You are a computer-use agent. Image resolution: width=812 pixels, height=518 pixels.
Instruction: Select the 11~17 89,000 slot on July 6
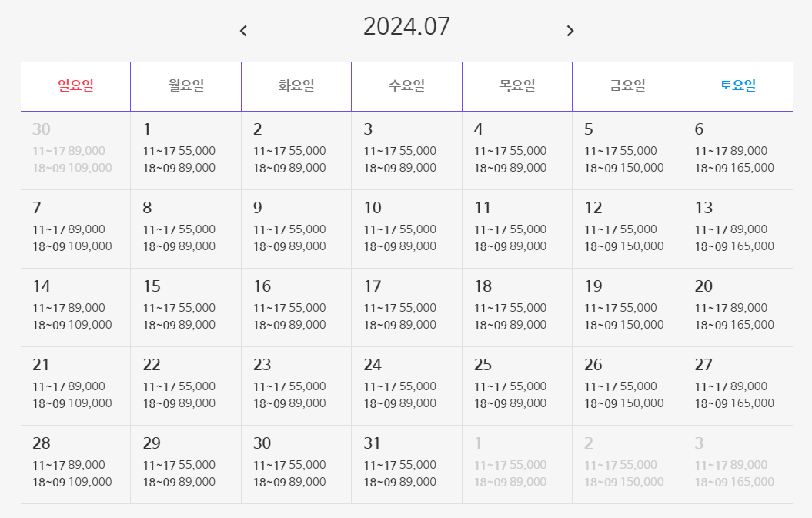(731, 152)
